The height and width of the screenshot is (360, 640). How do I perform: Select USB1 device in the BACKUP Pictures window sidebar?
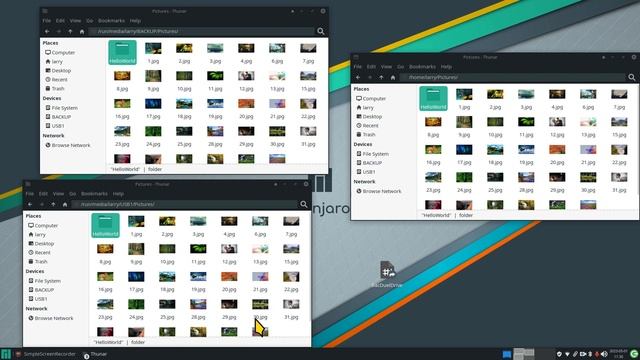pyautogui.click(x=55, y=126)
